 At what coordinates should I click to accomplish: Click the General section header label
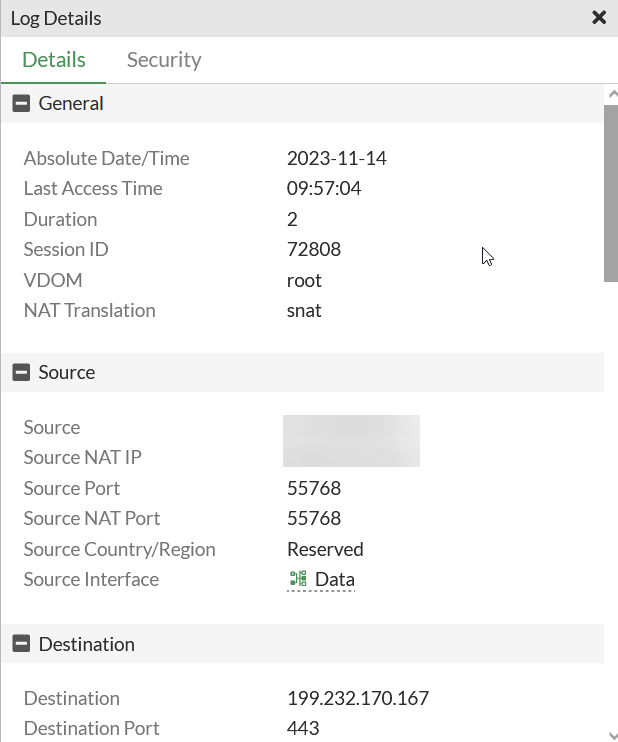tap(71, 103)
